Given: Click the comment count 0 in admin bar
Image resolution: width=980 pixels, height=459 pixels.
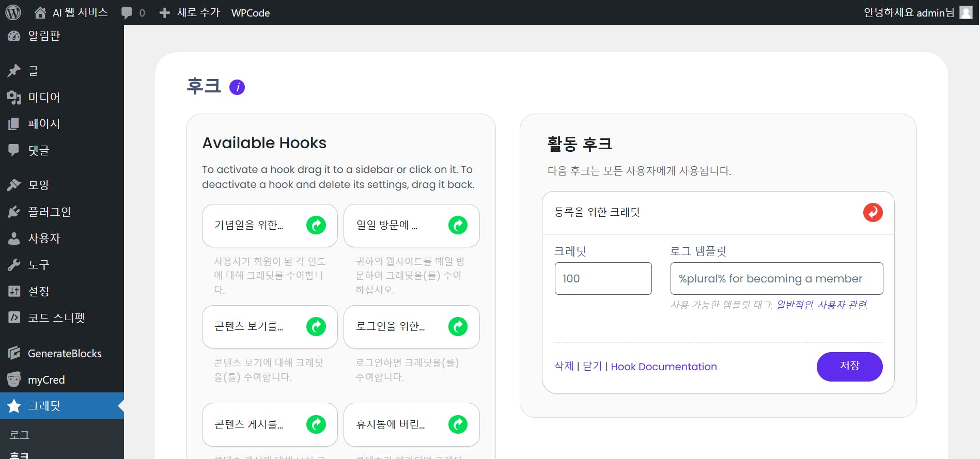Looking at the screenshot, I should 142,13.
